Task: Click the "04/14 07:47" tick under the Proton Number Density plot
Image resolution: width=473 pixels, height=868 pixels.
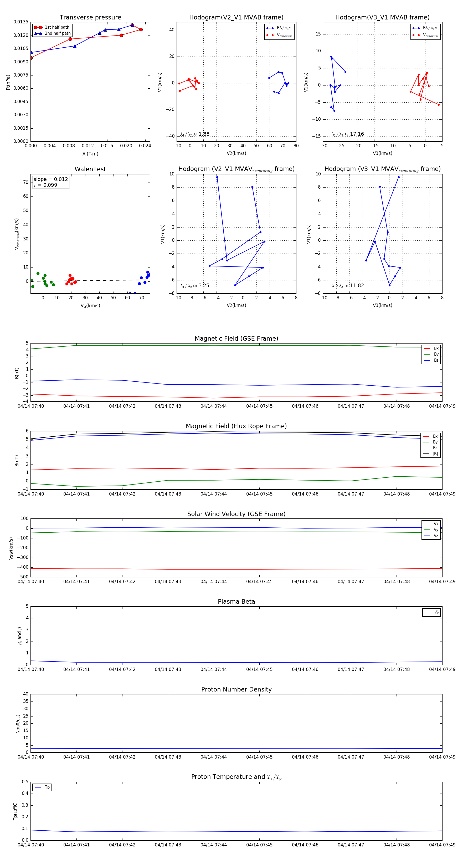Action: tap(351, 757)
